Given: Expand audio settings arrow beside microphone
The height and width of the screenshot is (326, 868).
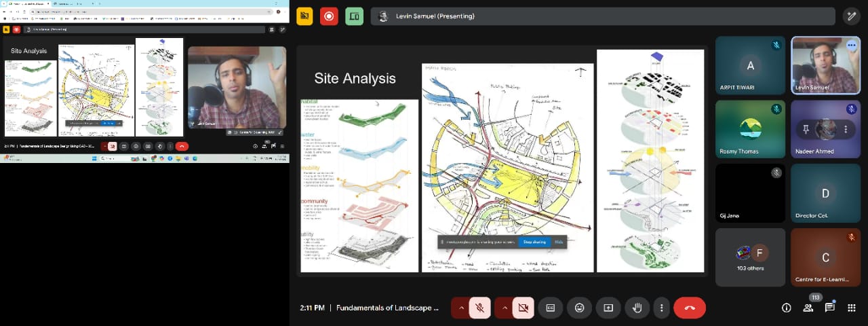Looking at the screenshot, I should point(461,308).
